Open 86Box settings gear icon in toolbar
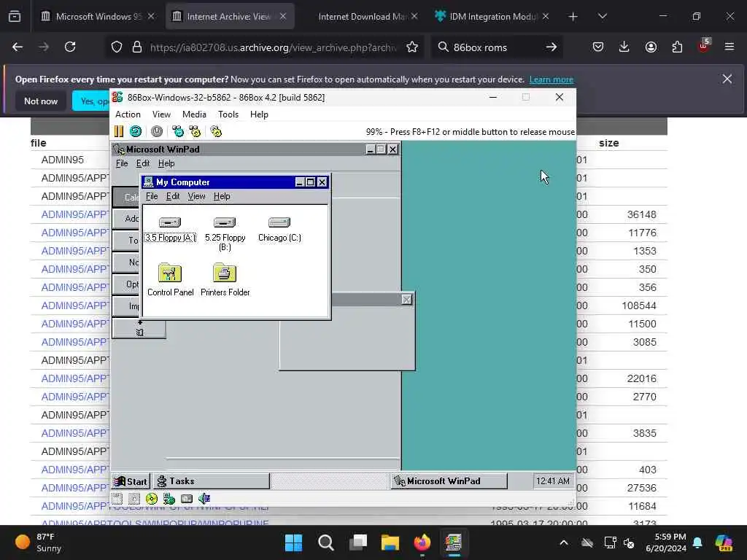The image size is (747, 560). pyautogui.click(x=216, y=131)
